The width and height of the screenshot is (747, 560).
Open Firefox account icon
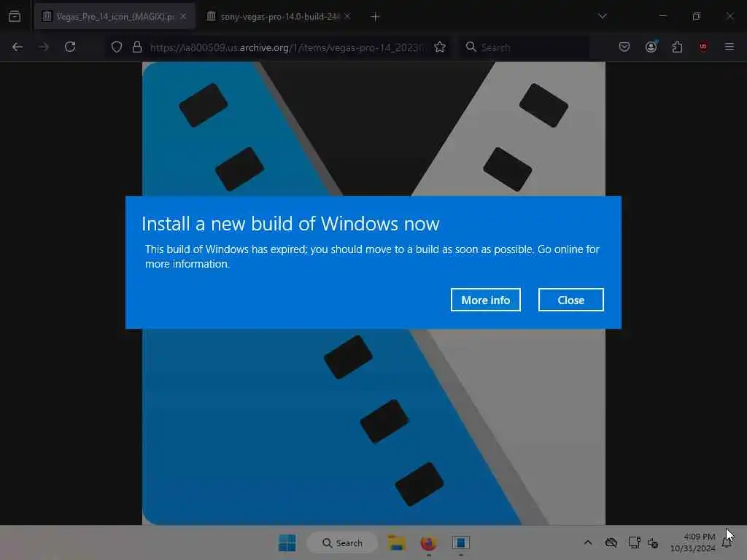651,47
